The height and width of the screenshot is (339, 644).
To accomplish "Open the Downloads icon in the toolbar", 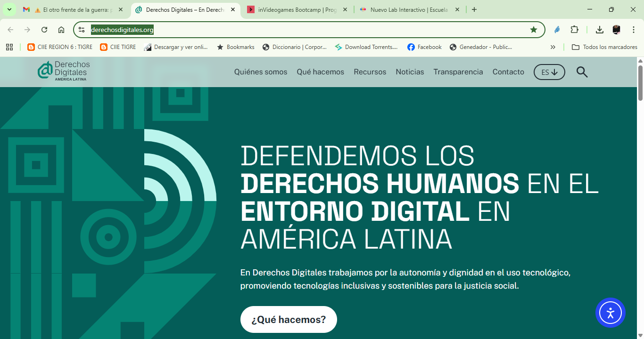I will (599, 29).
